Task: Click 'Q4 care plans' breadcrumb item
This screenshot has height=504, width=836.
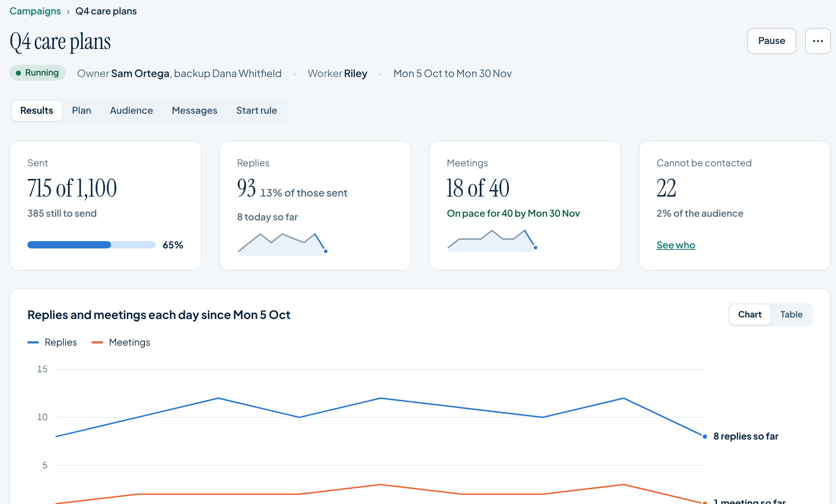Action: 106,11
